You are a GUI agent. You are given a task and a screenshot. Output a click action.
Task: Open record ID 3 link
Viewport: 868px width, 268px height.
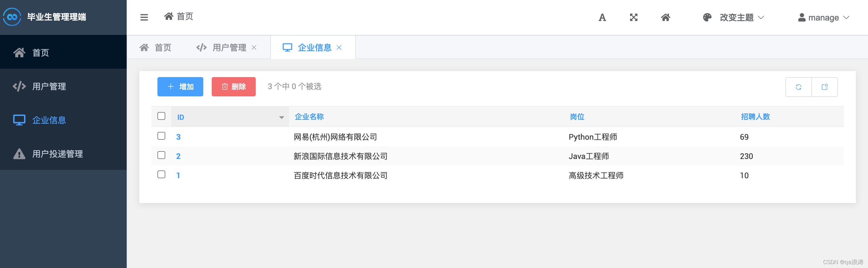[x=178, y=137]
